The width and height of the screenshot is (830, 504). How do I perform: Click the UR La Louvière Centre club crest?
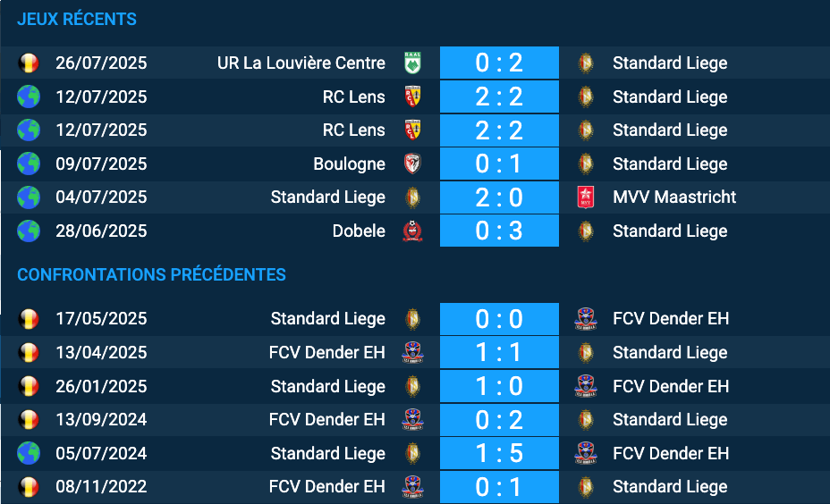coord(412,63)
